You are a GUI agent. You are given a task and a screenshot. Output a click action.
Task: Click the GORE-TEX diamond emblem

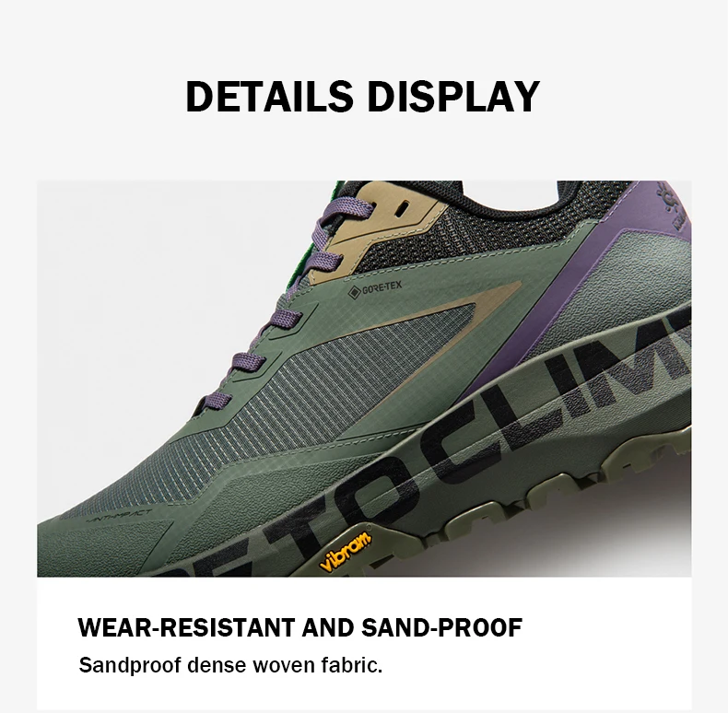tap(354, 292)
